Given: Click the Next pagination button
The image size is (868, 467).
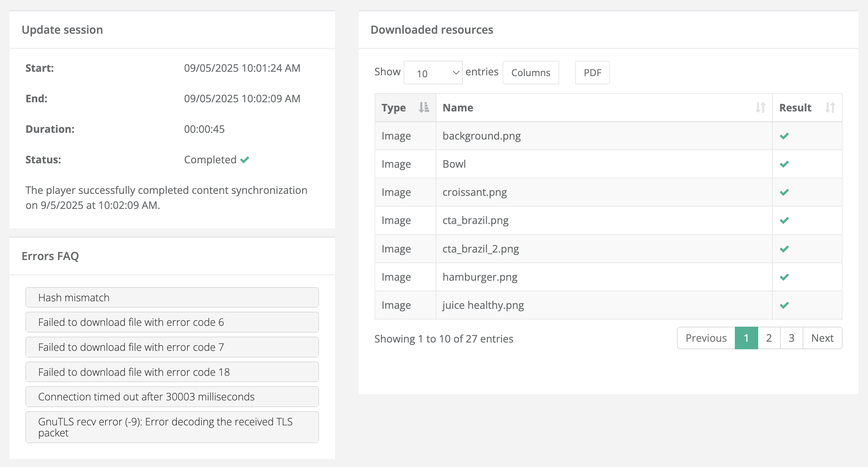Looking at the screenshot, I should pyautogui.click(x=822, y=338).
